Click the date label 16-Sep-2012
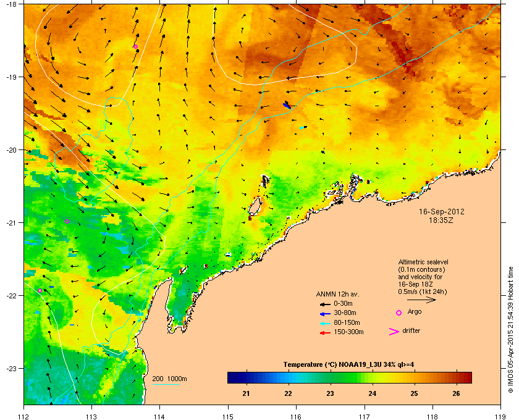 click(441, 211)
